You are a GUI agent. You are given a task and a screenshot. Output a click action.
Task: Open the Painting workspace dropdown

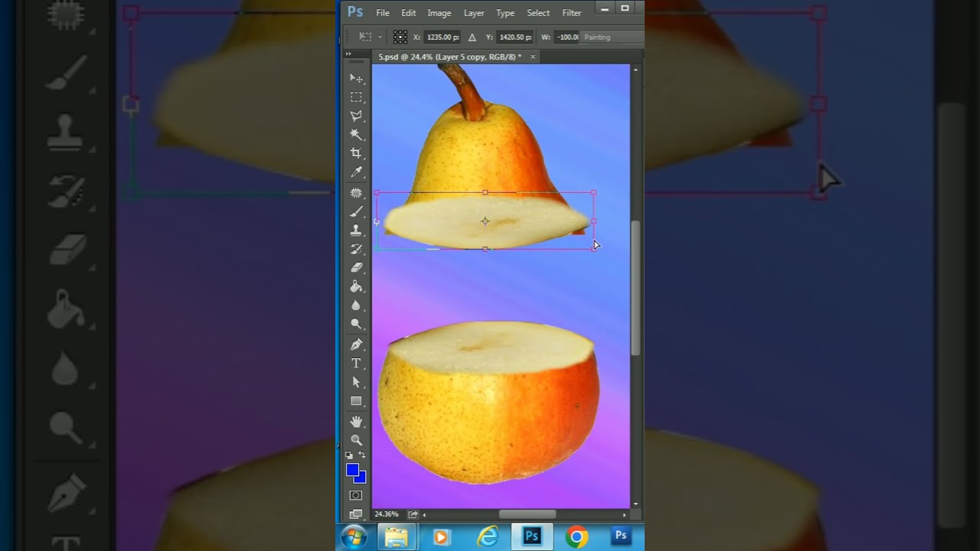tap(612, 37)
